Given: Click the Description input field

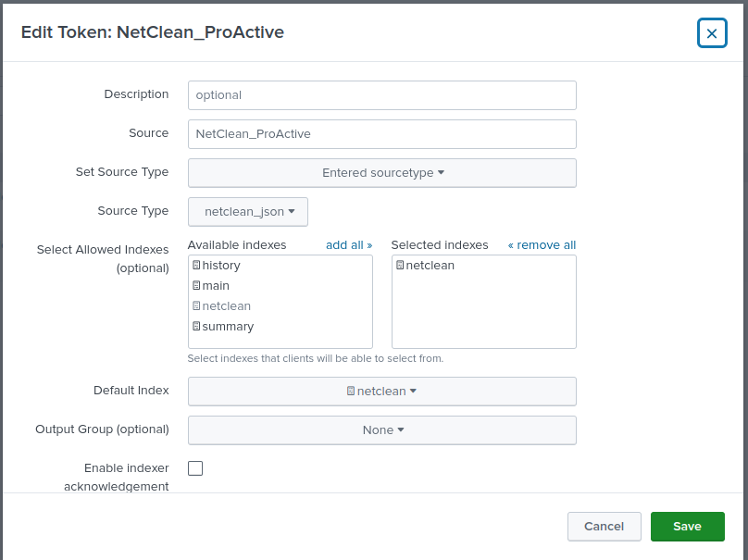Looking at the screenshot, I should (382, 95).
